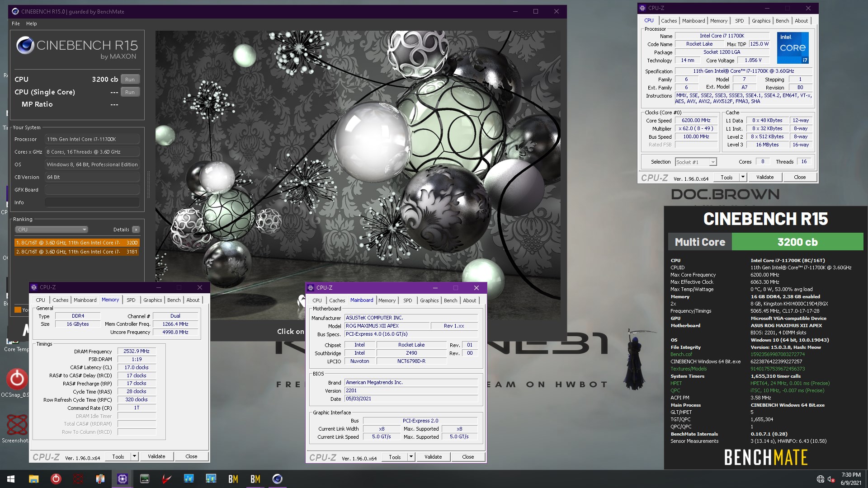This screenshot has height=488, width=868.
Task: Open File Explorer from the taskbar
Action: click(x=33, y=479)
